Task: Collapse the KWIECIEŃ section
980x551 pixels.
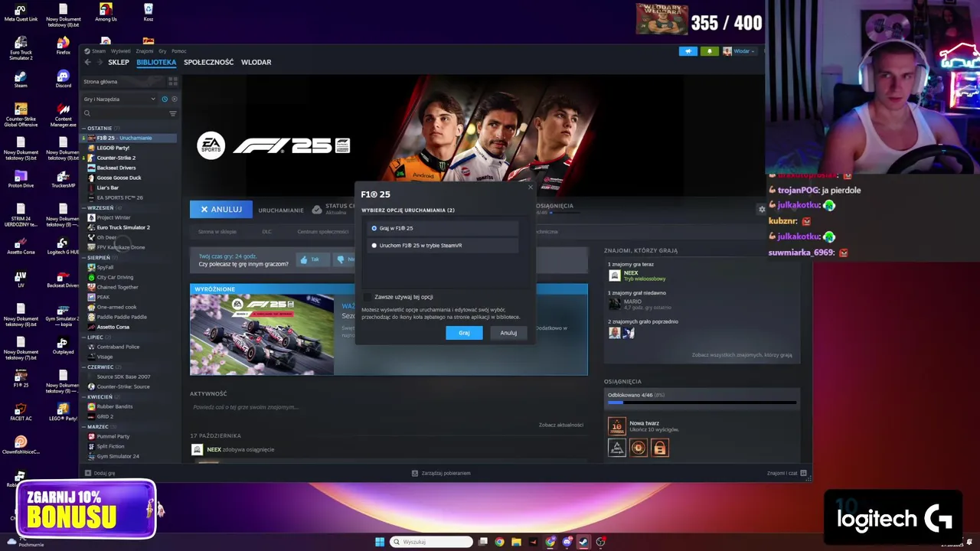Action: (x=100, y=397)
